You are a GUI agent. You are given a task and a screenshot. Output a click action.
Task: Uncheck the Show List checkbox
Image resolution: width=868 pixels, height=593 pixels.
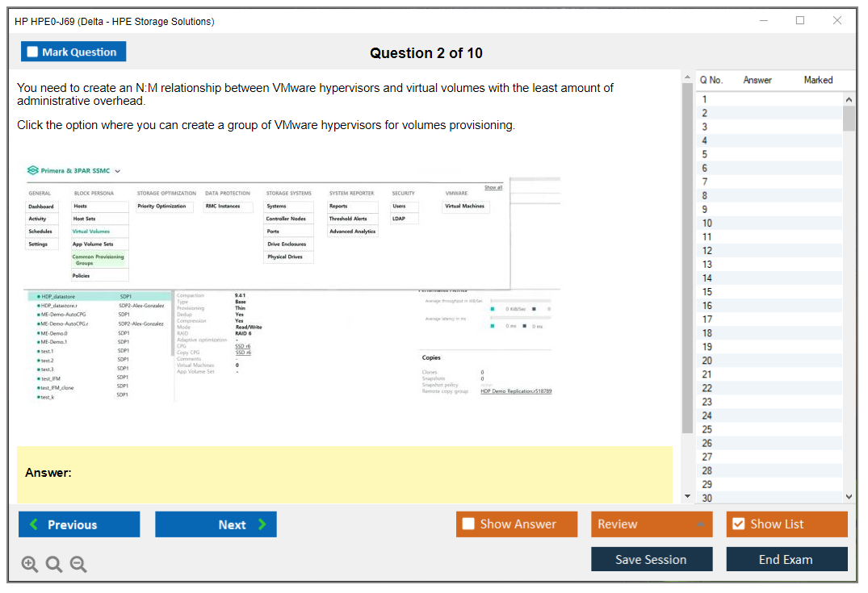(x=738, y=524)
